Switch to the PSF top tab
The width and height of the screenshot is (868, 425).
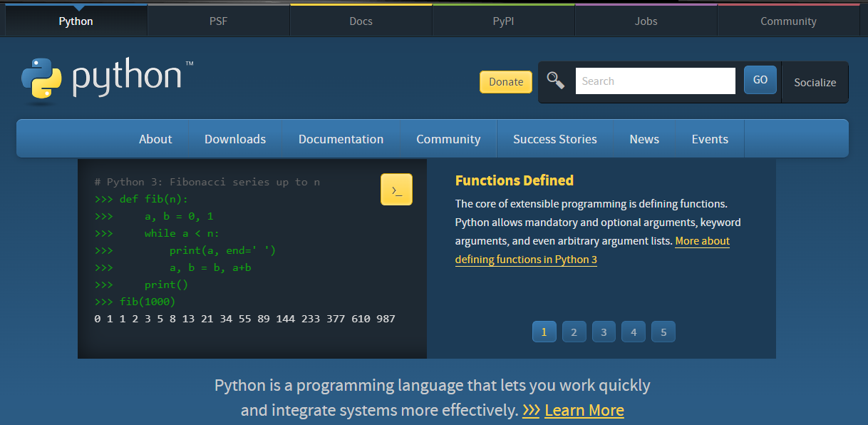218,21
